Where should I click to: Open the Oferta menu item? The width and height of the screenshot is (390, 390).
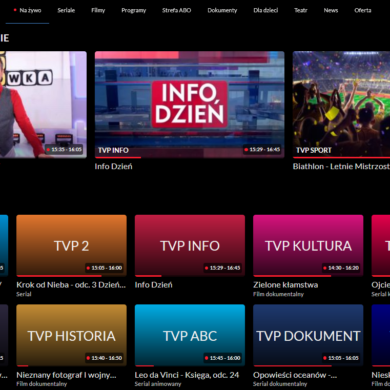(x=363, y=10)
